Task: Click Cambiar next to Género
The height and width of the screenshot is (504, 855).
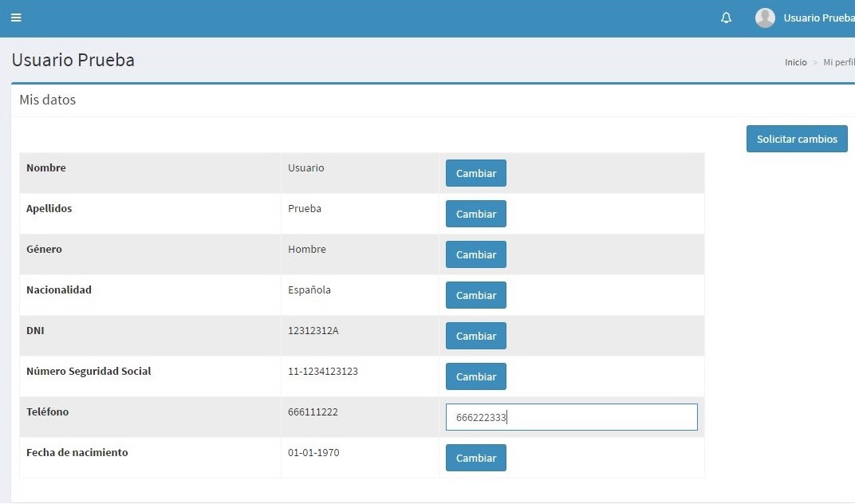Action: point(475,254)
